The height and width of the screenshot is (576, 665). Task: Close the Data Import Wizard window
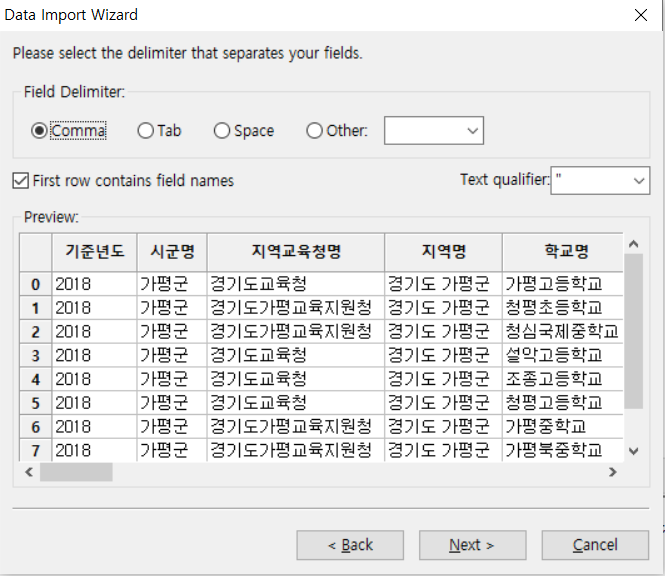tap(641, 15)
